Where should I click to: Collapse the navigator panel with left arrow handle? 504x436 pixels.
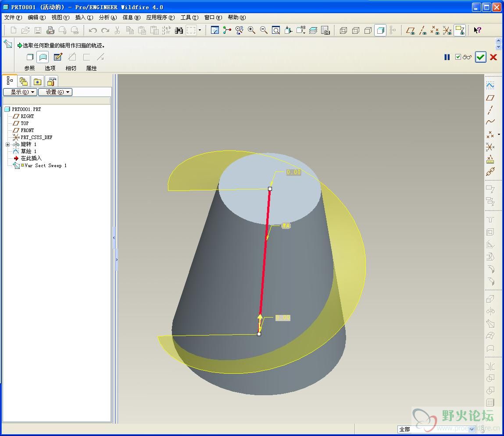(x=114, y=238)
